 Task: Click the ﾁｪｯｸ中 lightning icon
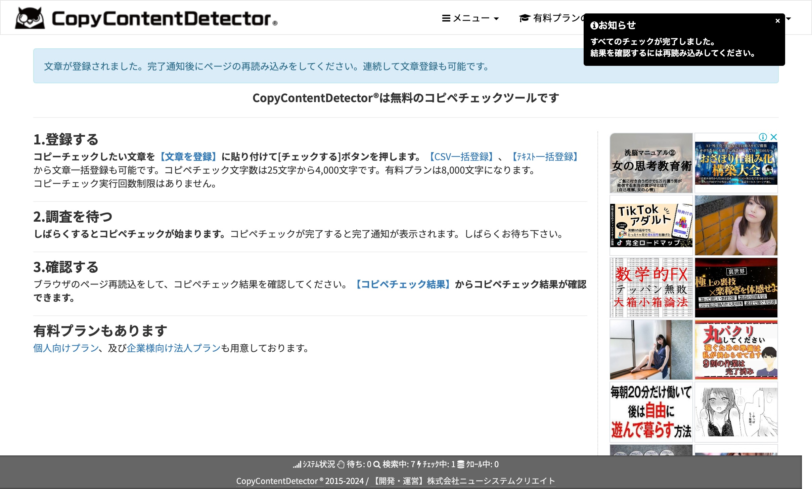pyautogui.click(x=419, y=465)
